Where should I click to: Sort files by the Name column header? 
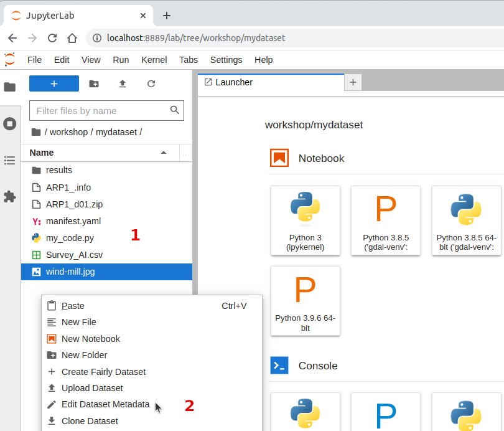pos(100,153)
